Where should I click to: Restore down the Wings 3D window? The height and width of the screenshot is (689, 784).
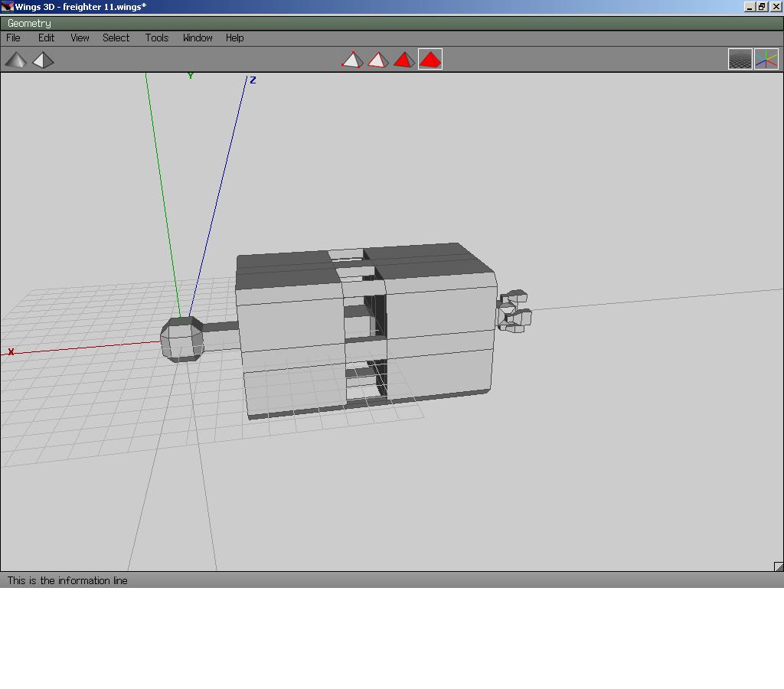(x=762, y=7)
